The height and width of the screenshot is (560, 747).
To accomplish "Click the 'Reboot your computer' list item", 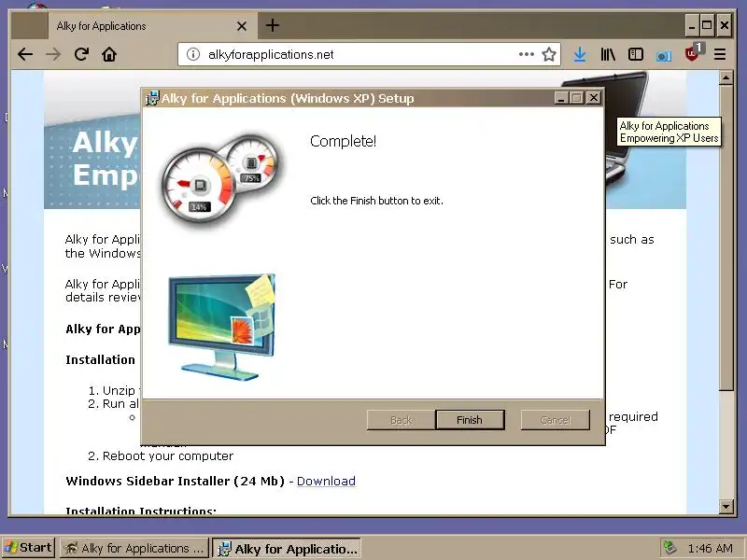I will [168, 455].
